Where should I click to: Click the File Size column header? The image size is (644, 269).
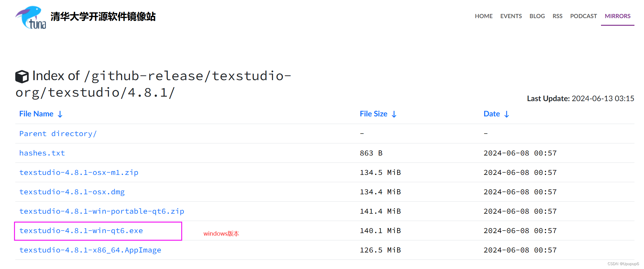374,114
